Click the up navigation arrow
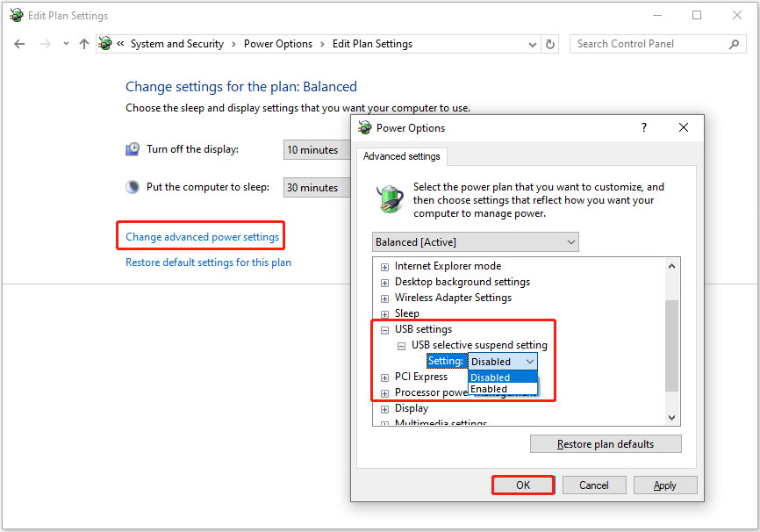760x532 pixels. tap(83, 43)
